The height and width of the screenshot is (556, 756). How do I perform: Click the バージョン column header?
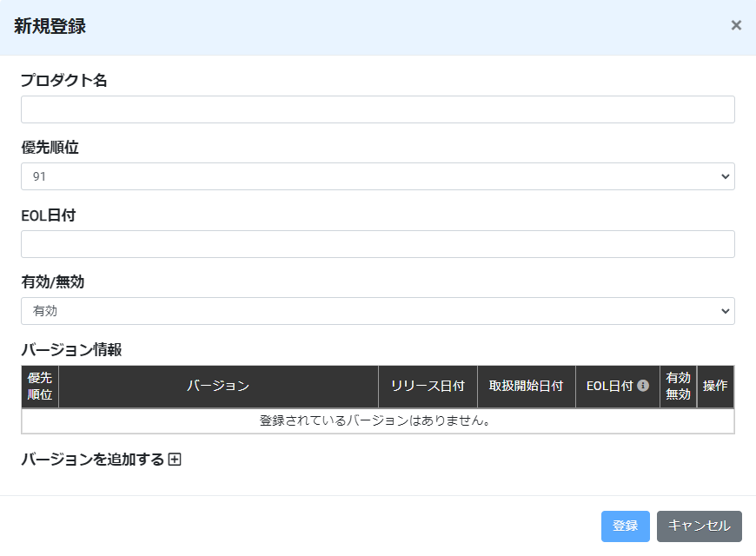tap(218, 387)
